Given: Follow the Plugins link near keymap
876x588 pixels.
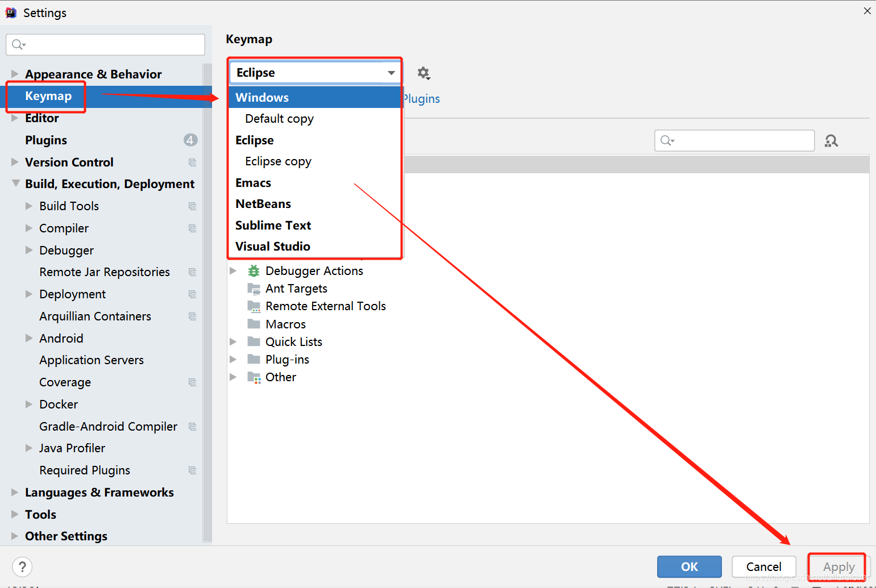Looking at the screenshot, I should (421, 98).
